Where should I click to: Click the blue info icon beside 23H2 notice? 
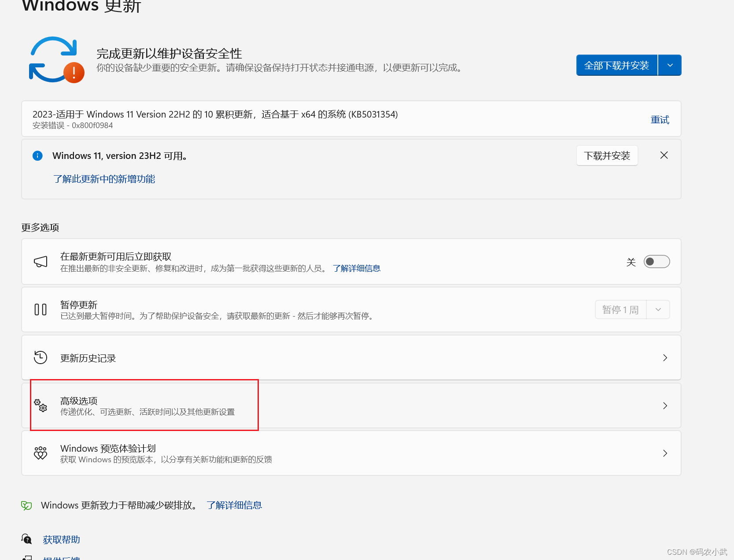click(38, 155)
